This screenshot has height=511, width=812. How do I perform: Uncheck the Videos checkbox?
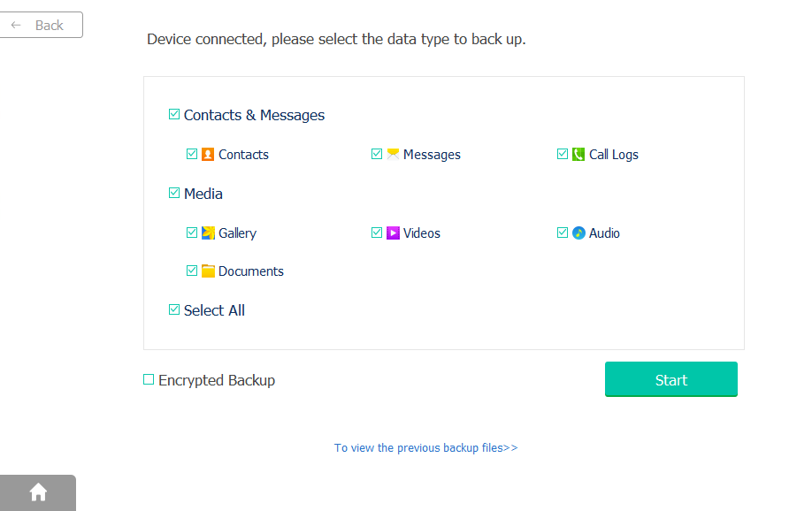377,233
